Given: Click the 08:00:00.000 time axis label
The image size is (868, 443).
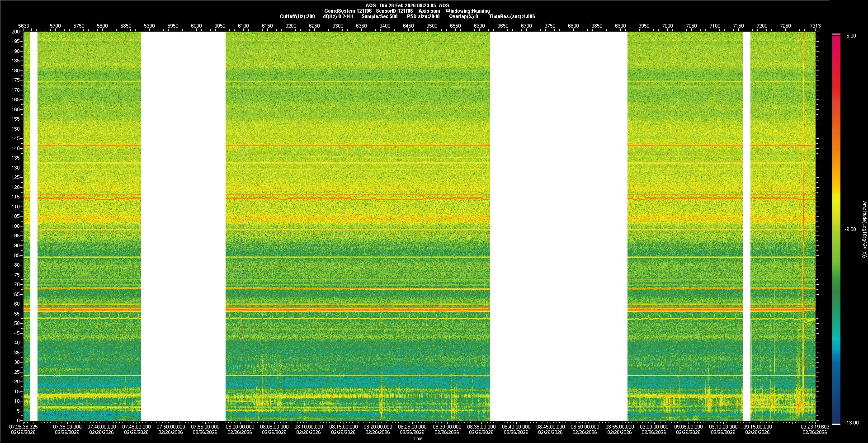Looking at the screenshot, I should pos(240,427).
